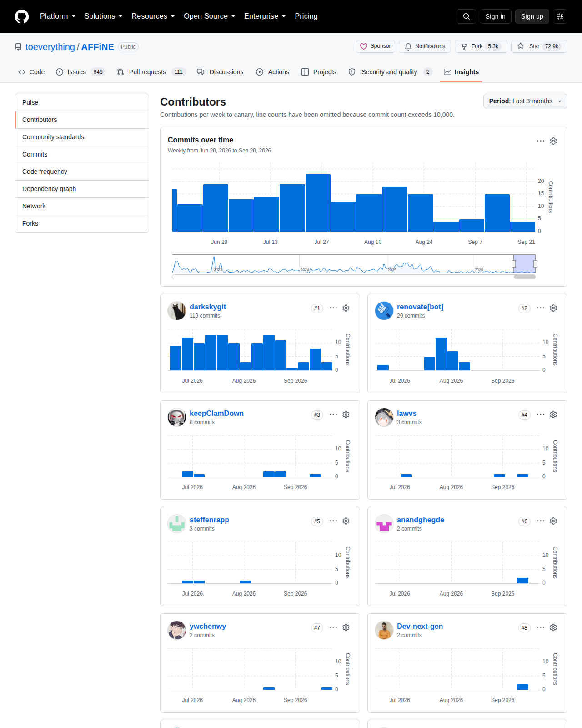
Task: Click the right handle of timeline range selector
Action: [535, 264]
